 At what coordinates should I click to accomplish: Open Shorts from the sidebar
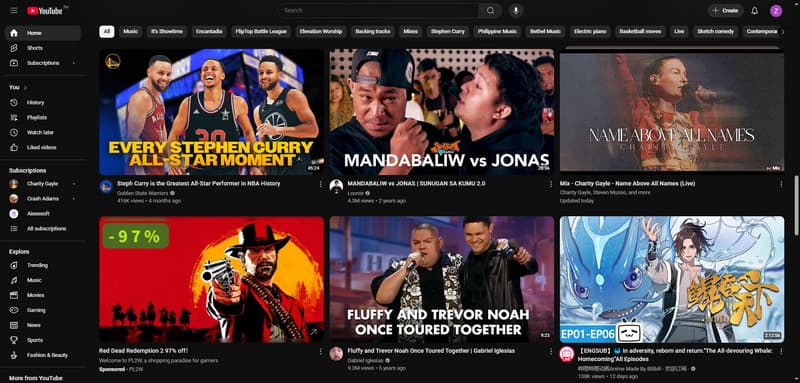tap(43, 48)
